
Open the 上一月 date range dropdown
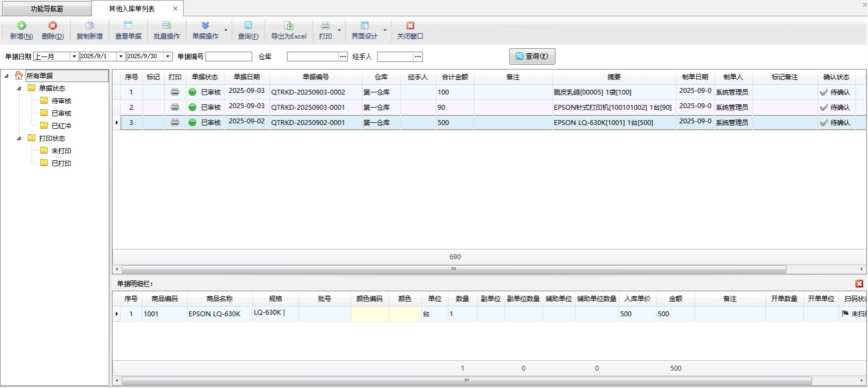point(75,57)
